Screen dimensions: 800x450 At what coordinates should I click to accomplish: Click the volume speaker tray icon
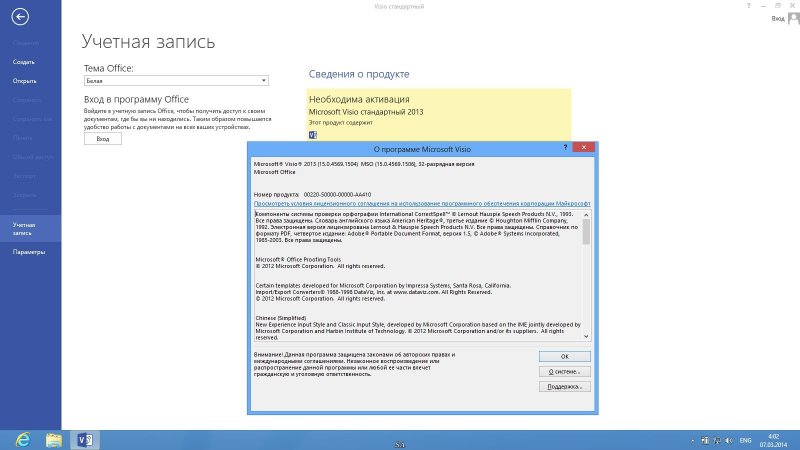coord(729,440)
